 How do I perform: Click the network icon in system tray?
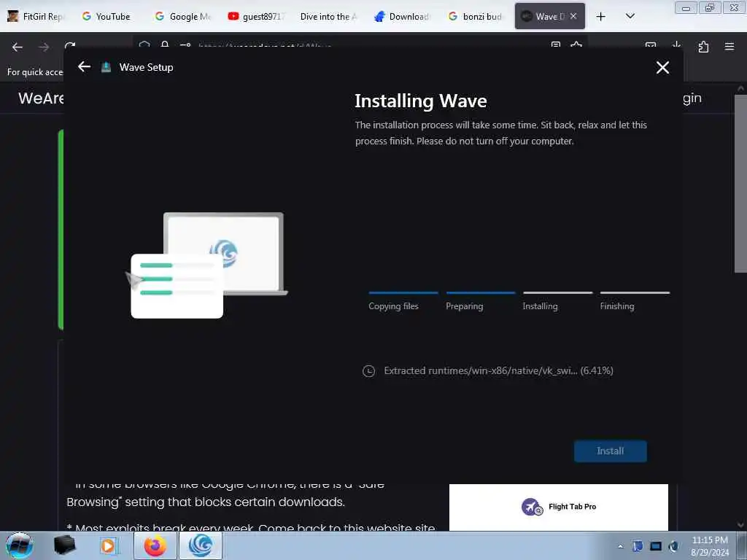pos(656,546)
